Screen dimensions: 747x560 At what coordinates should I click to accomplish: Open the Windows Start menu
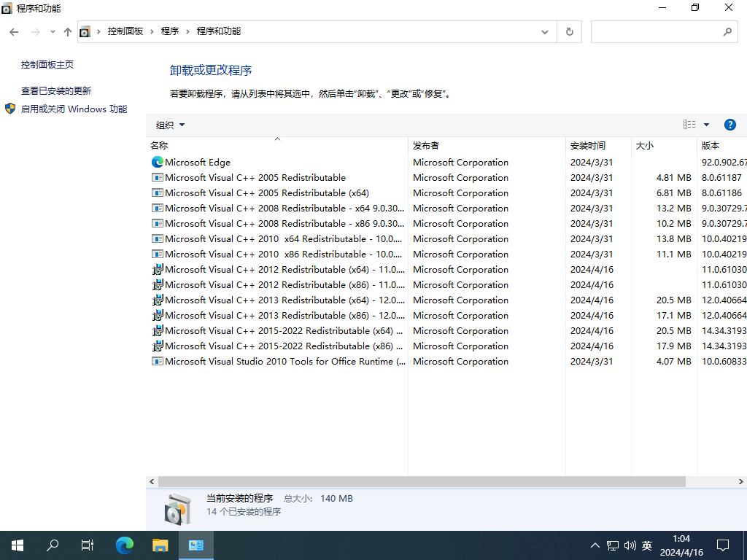[x=18, y=545]
